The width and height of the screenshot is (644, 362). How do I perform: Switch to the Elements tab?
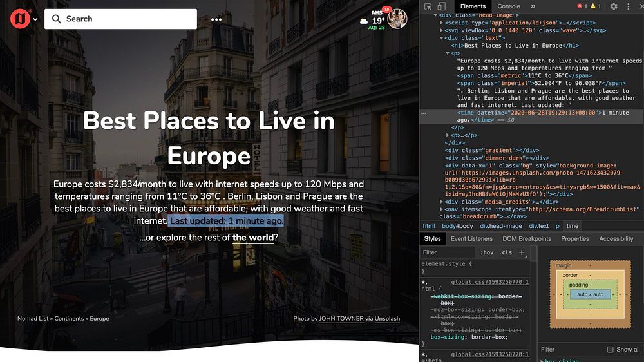click(x=473, y=6)
